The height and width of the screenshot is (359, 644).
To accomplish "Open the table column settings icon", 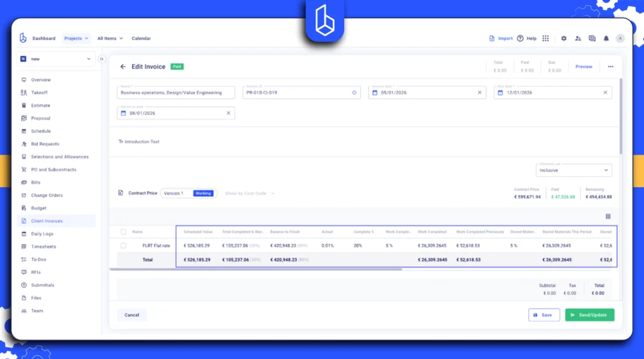I will click(x=608, y=216).
